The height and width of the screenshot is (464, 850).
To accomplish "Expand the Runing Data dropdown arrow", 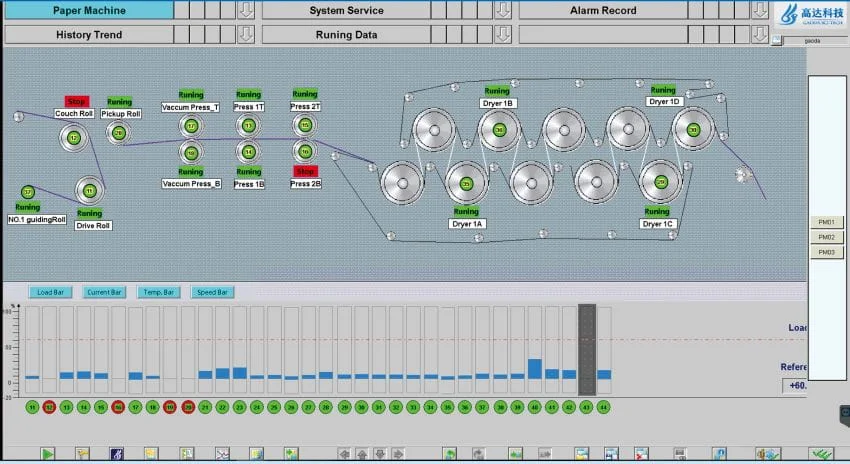I will pyautogui.click(x=503, y=35).
